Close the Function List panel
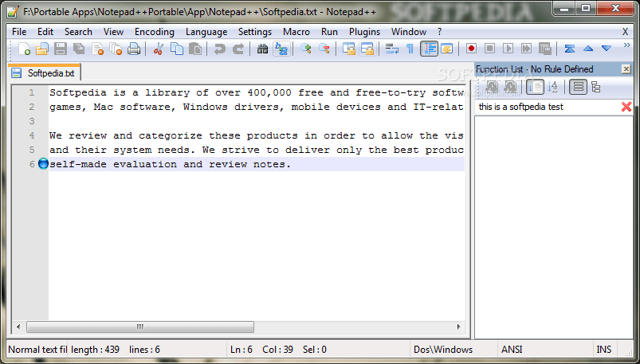This screenshot has height=364, width=640. coord(626,69)
